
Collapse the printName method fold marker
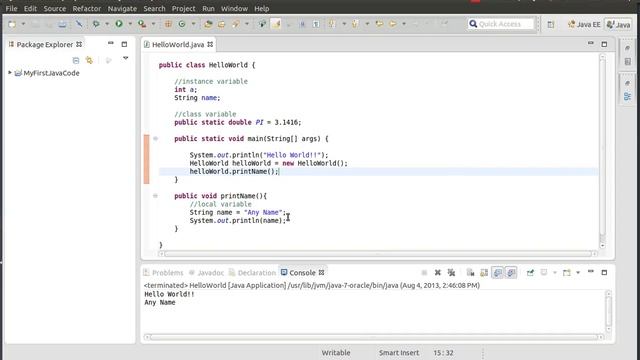pos(155,196)
